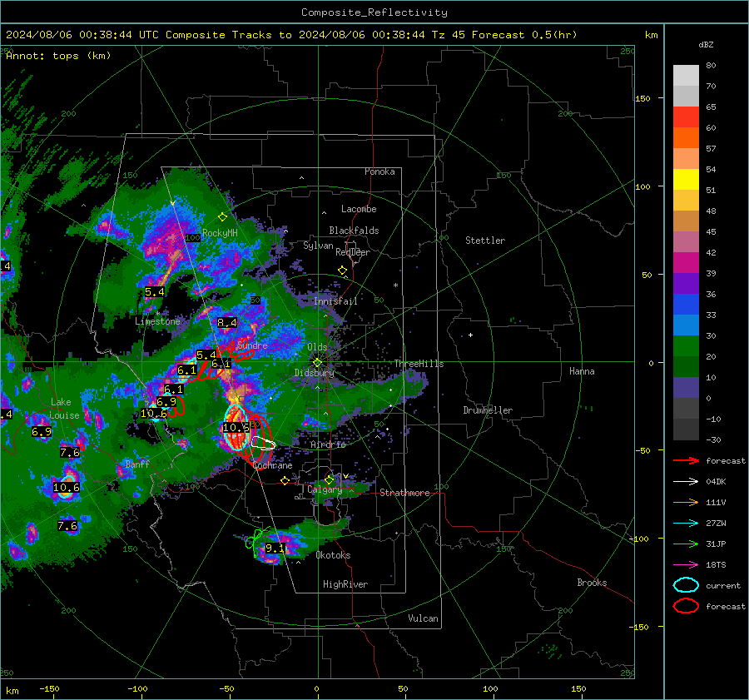The width and height of the screenshot is (749, 700).
Task: Click the cyan current ellipse legend symbol
Action: coord(686,585)
